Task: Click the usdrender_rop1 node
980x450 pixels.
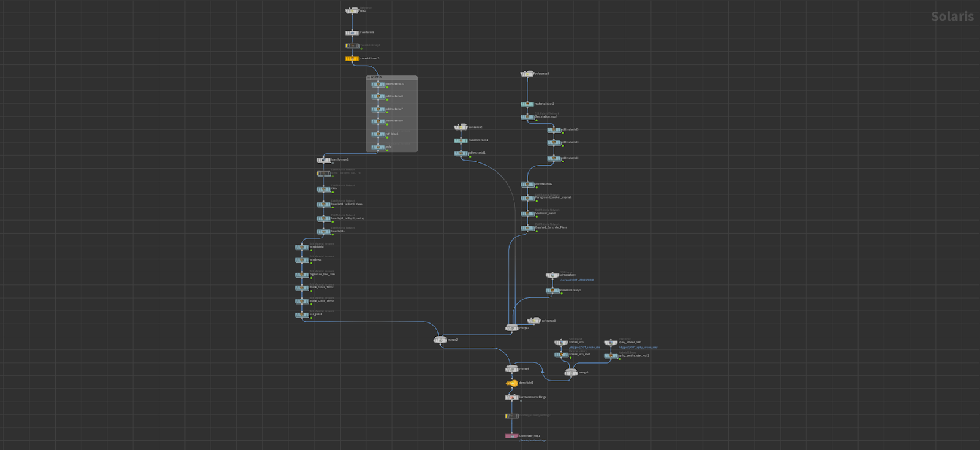Action: click(x=511, y=436)
